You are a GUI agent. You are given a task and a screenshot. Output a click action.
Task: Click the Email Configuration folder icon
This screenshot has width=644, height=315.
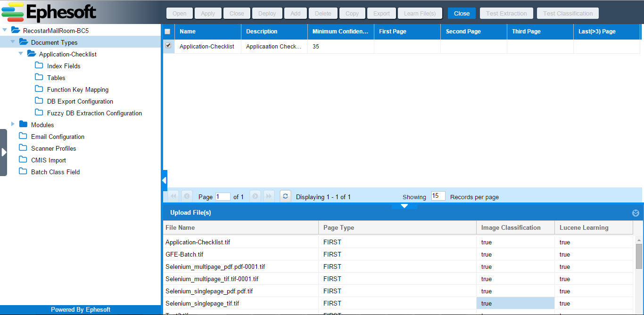click(x=23, y=136)
